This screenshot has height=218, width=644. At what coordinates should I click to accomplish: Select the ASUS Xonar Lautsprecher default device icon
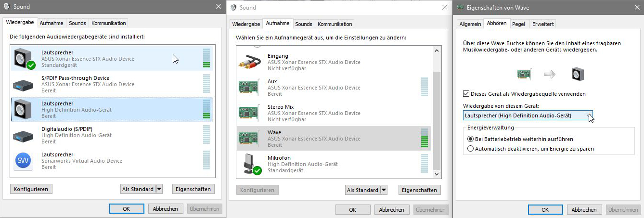[x=24, y=59]
